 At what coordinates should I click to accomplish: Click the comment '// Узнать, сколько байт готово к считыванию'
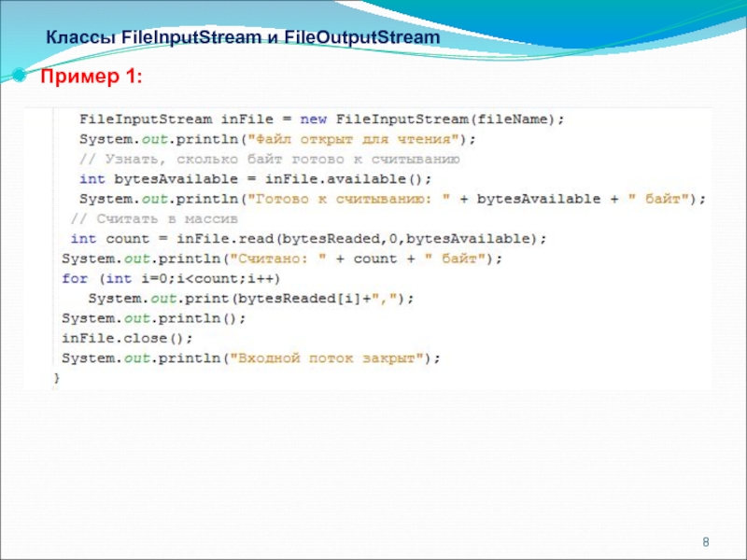coord(270,159)
